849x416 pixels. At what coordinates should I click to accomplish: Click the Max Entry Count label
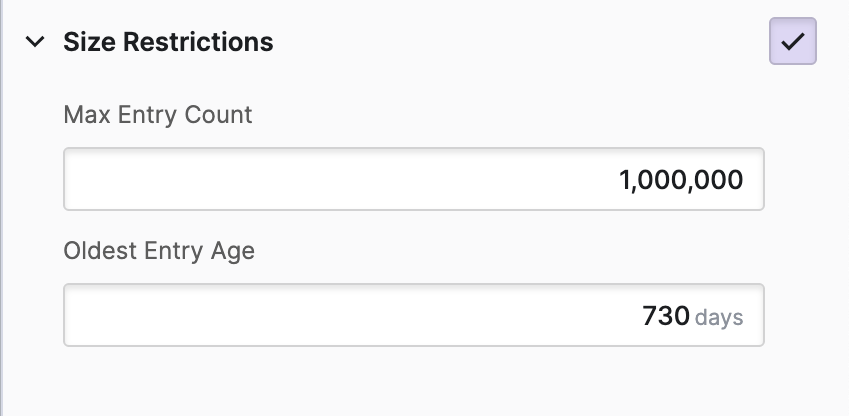(158, 115)
